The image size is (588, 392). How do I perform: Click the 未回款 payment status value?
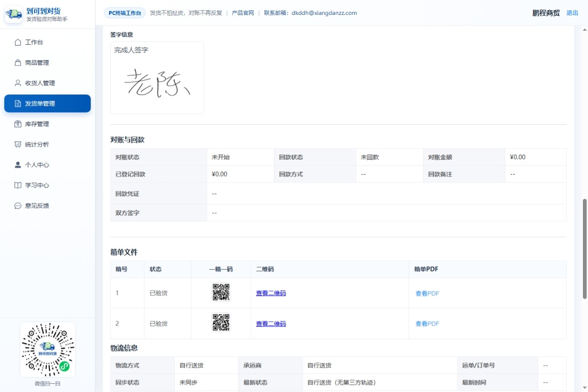click(369, 157)
